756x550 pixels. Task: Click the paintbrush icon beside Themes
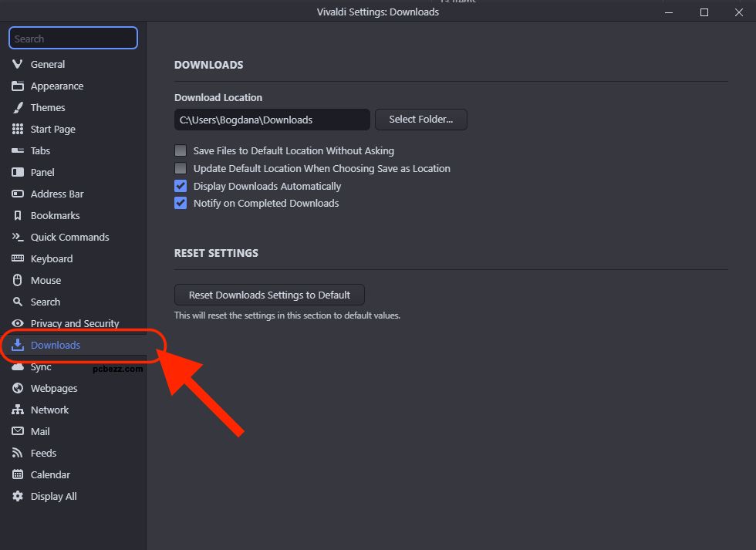point(17,107)
